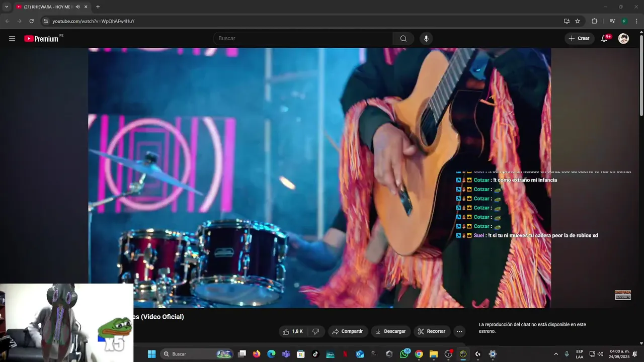The image size is (644, 362).
Task: Launch Microsoft Edge from taskbar
Action: 271,354
